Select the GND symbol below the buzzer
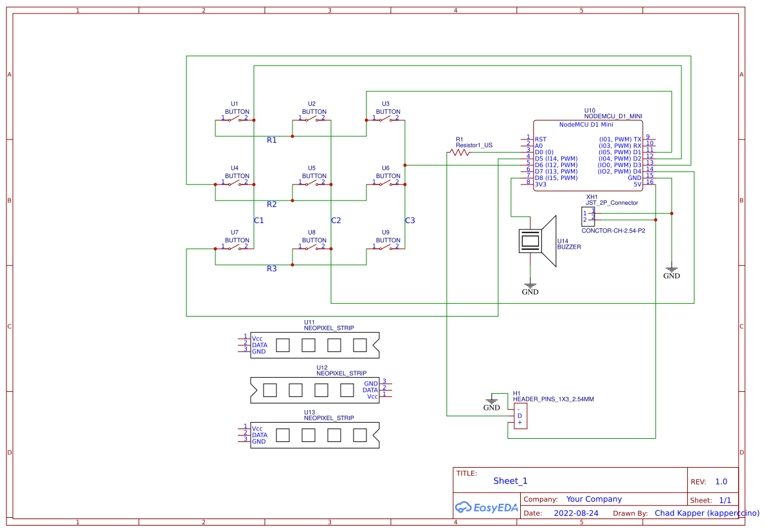 530,288
